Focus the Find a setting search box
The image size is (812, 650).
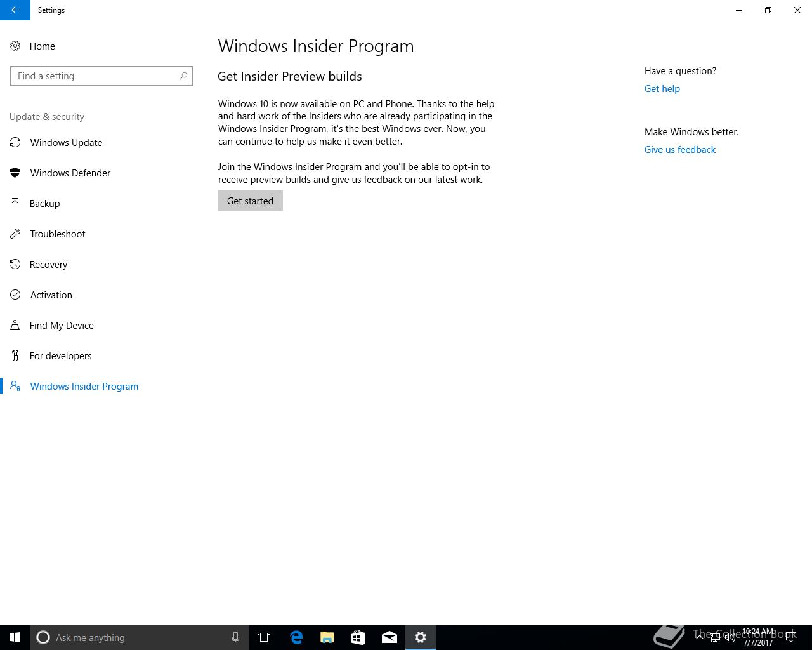pos(101,76)
